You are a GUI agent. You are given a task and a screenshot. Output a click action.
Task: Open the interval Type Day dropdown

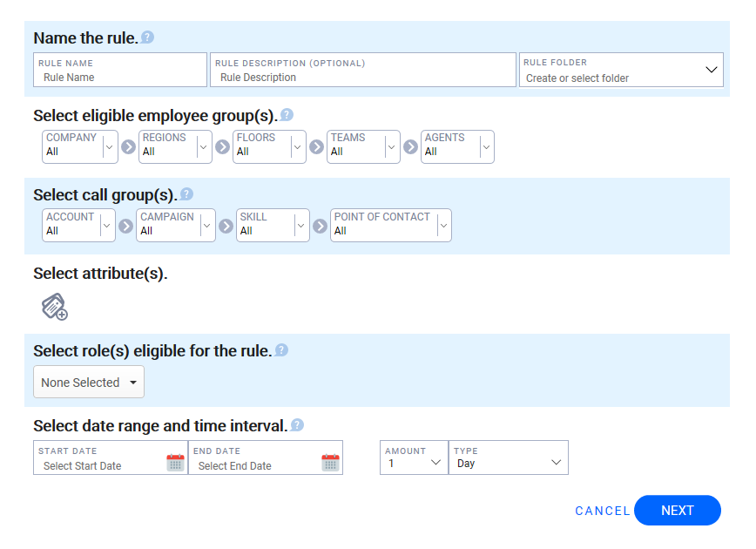click(508, 457)
